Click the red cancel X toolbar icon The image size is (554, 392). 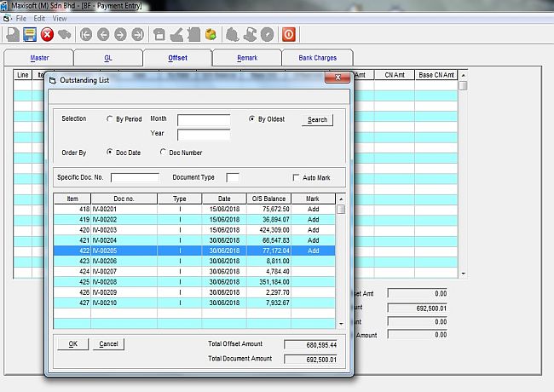47,35
